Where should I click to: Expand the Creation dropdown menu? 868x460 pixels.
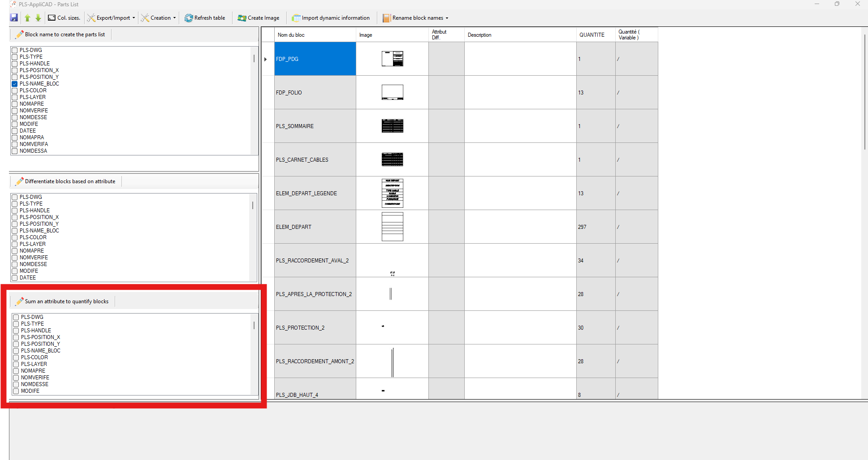174,18
